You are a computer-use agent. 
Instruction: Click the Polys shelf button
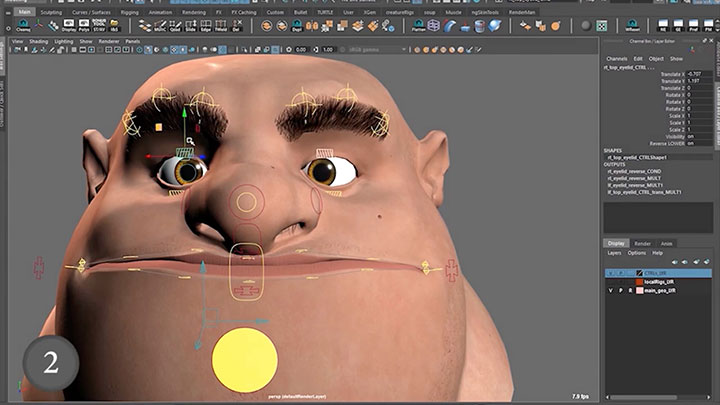click(x=84, y=25)
